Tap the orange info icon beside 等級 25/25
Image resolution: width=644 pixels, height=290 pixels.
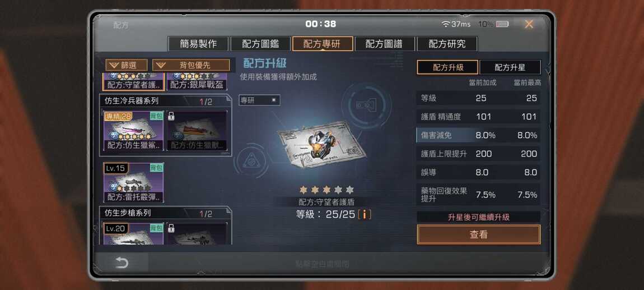[x=365, y=214]
